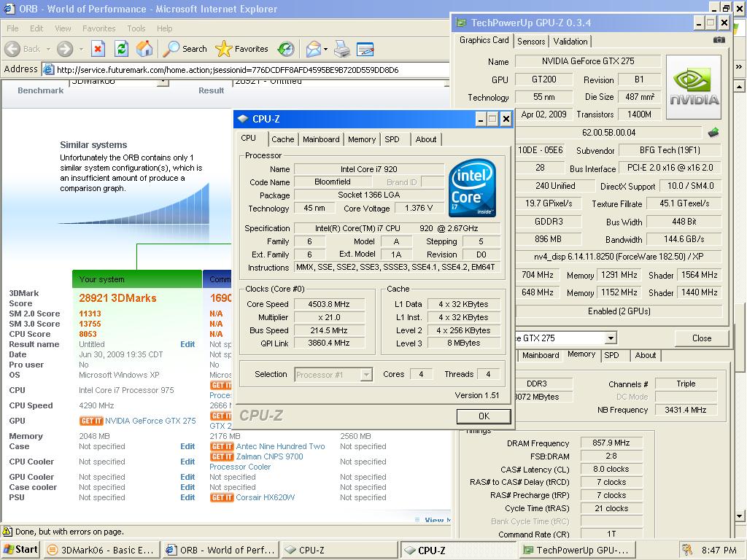
Task: Click OK button in CPU-Z
Action: click(x=484, y=416)
